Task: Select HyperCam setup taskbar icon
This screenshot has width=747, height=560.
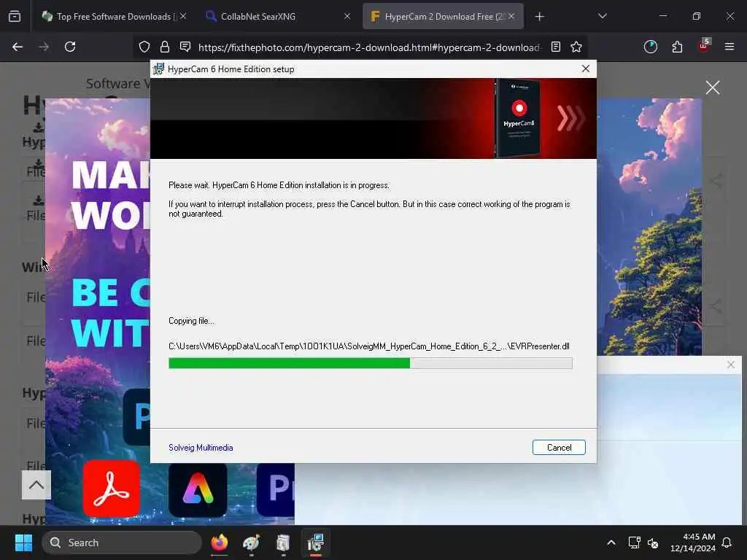Action: [315, 542]
